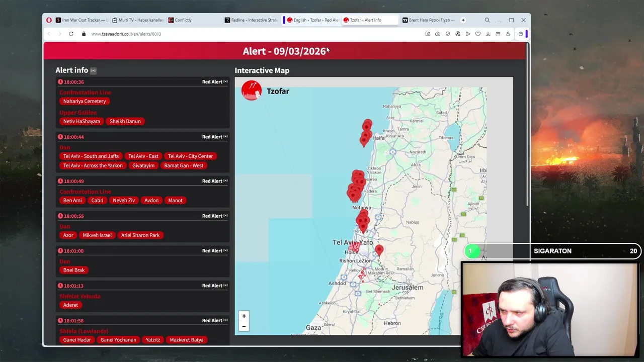Click the page vertical scrollbar
Screen dimensions: 644x362
[x=527, y=126]
